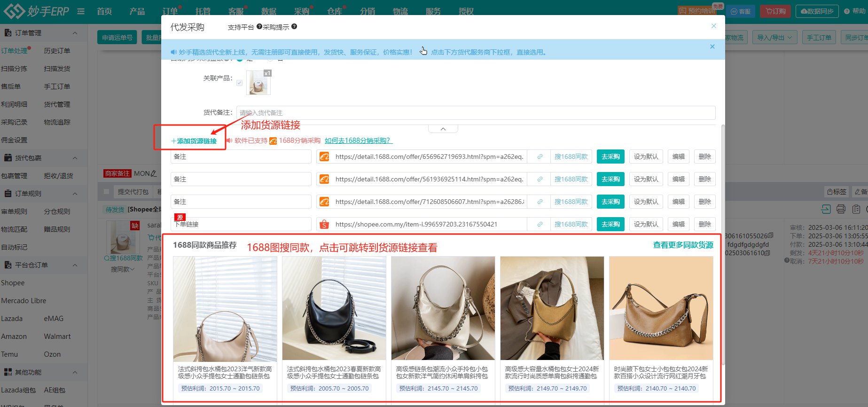Open the 采购 top menu
The width and height of the screenshot is (868, 407).
tap(302, 11)
